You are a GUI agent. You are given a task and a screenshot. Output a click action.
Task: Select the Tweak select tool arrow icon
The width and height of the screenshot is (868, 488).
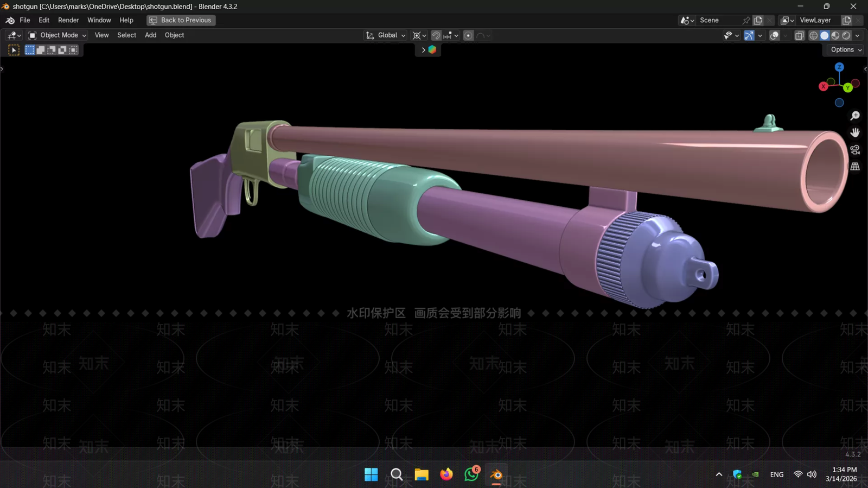[14, 50]
